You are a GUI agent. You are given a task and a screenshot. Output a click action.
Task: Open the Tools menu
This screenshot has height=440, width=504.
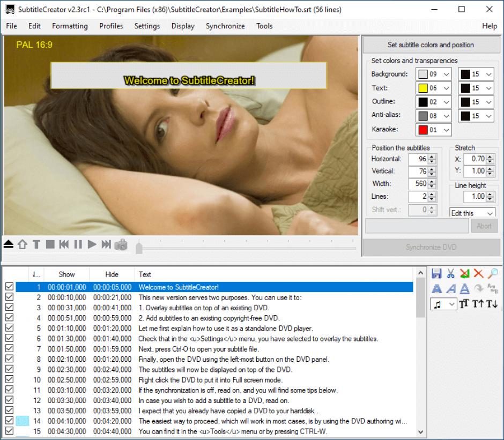click(x=264, y=26)
